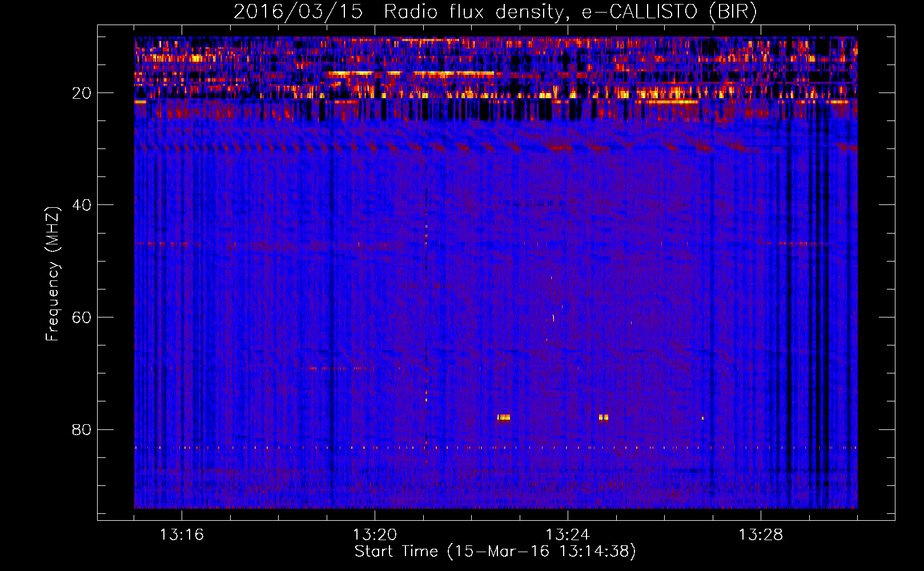Click the 13:24 time tick label
The image size is (924, 571).
(x=568, y=535)
